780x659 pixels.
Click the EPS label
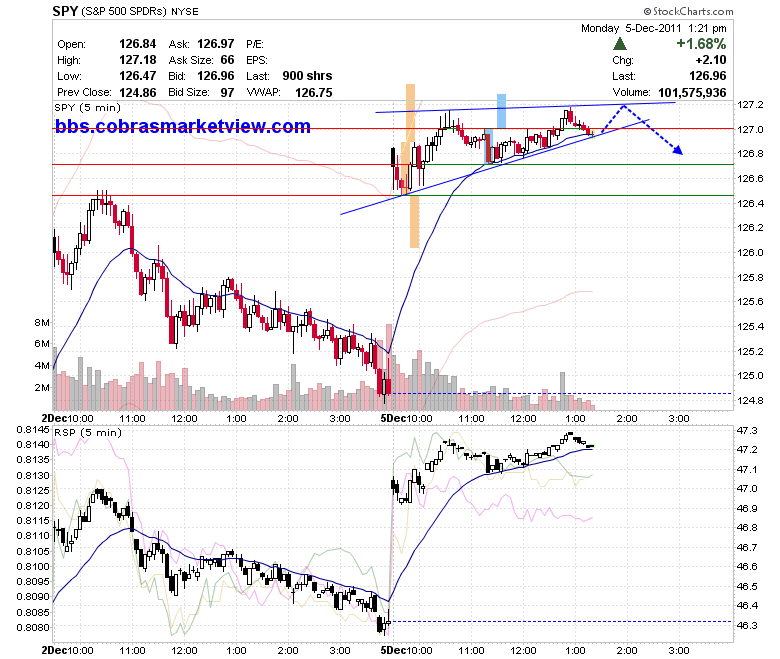[257, 60]
